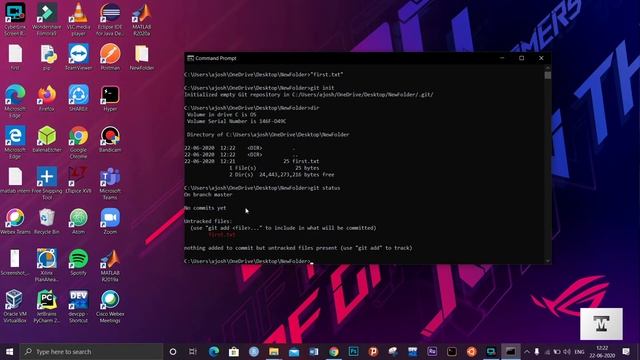Open TeamViewer desktop shortcut

pos(78,57)
